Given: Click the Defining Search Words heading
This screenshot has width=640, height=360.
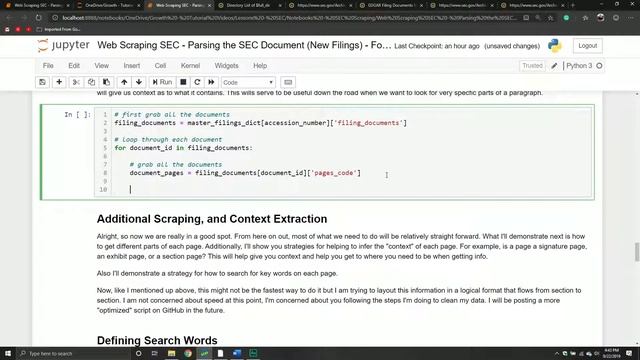Looking at the screenshot, I should 157,340.
